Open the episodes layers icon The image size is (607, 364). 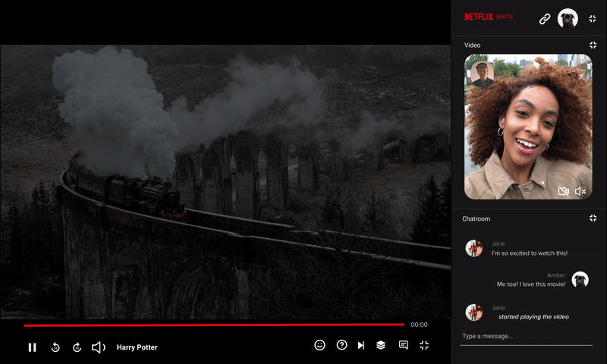[381, 345]
